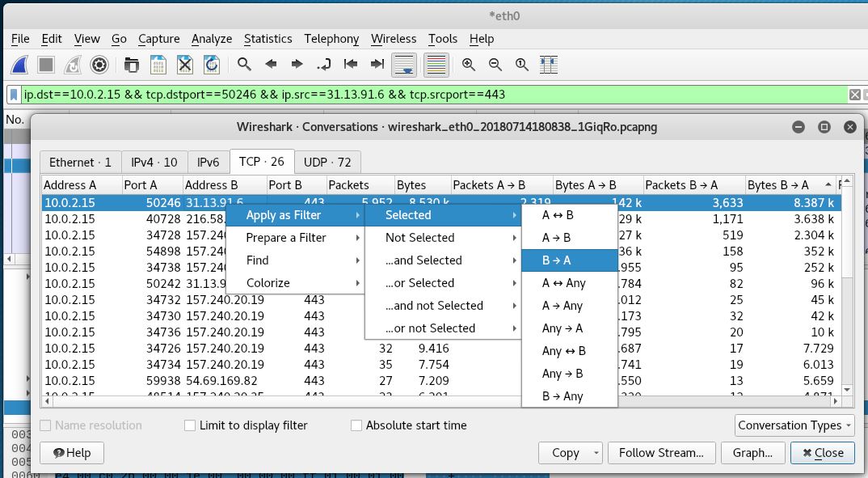
Task: Toggle the Name resolution checkbox
Action: (46, 425)
